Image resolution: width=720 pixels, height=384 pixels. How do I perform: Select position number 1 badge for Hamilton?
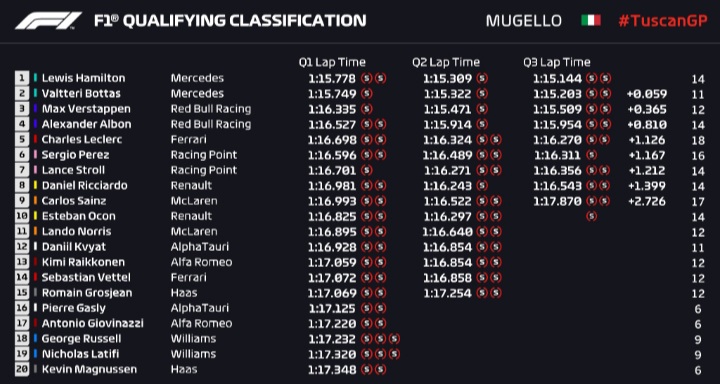pyautogui.click(x=22, y=78)
